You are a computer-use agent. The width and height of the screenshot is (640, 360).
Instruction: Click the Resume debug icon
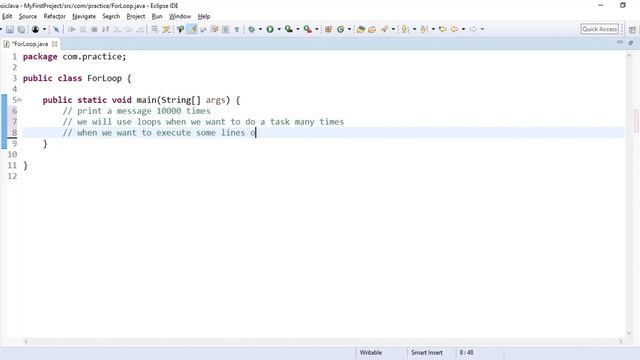click(71, 29)
